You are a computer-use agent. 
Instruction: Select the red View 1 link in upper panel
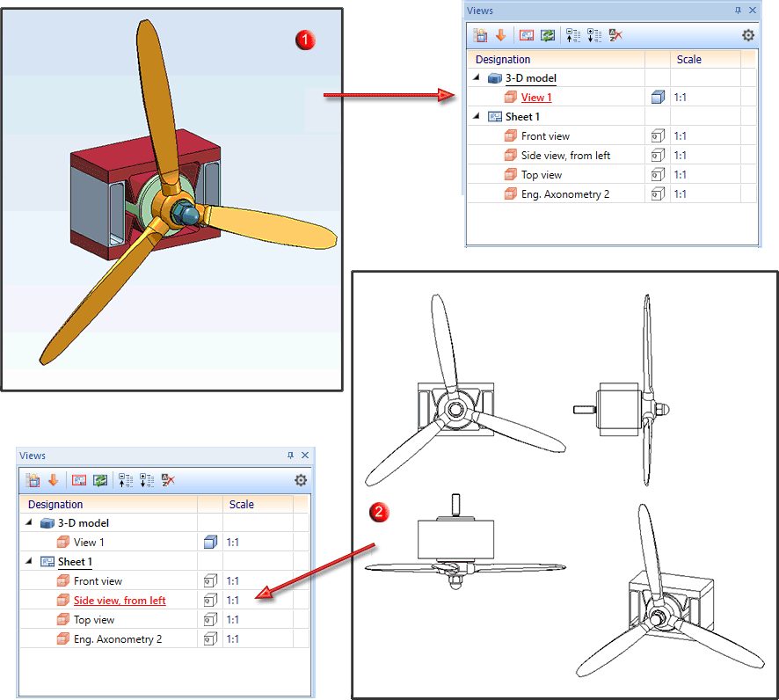tap(536, 98)
